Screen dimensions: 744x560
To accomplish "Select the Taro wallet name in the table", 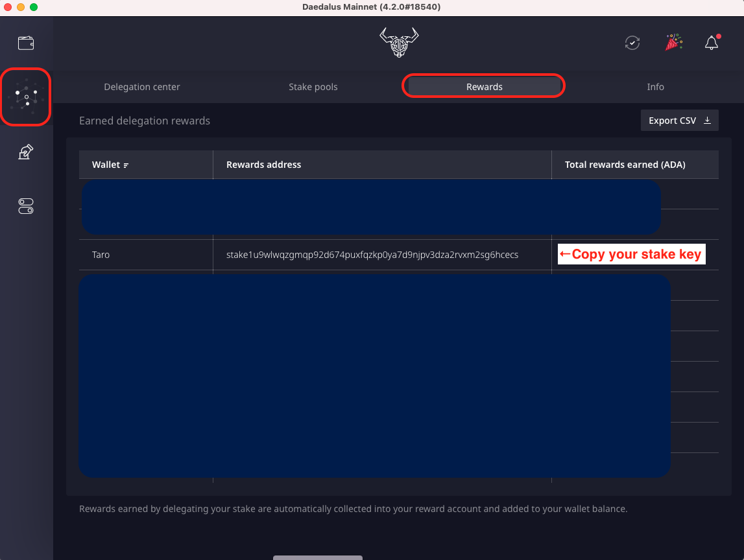I will (101, 255).
